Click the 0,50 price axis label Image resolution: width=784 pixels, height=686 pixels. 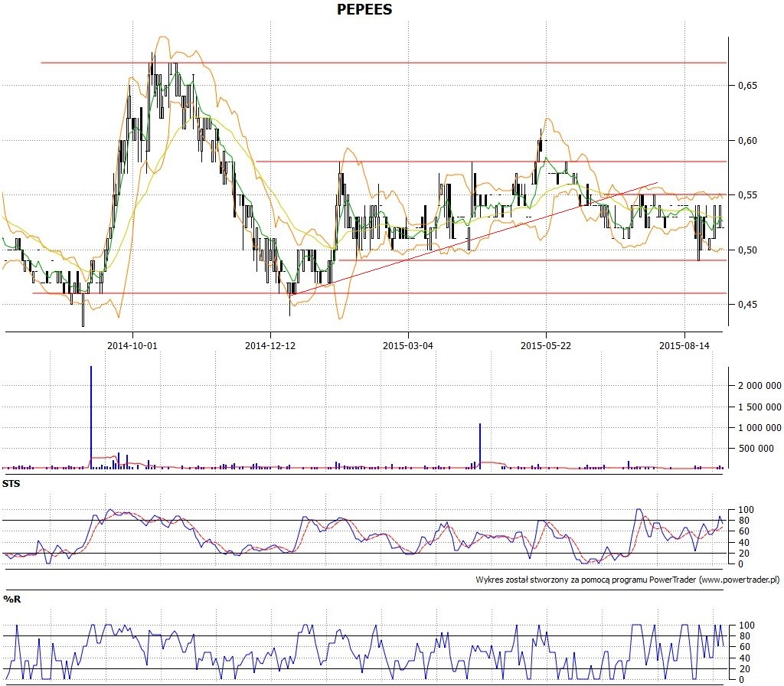point(747,250)
